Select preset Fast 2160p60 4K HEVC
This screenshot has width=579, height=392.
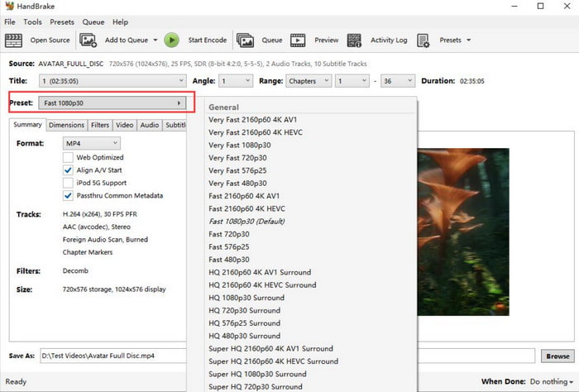(x=246, y=209)
